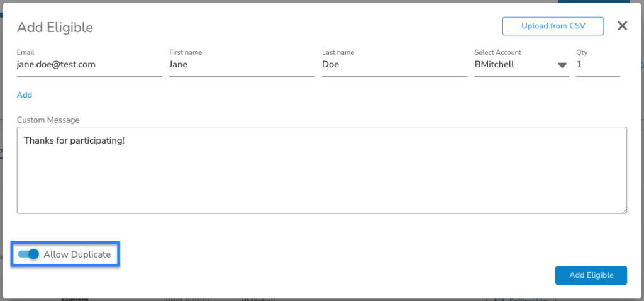Viewport: 644px width, 301px height.
Task: Click the Select Account label
Action: (x=498, y=52)
